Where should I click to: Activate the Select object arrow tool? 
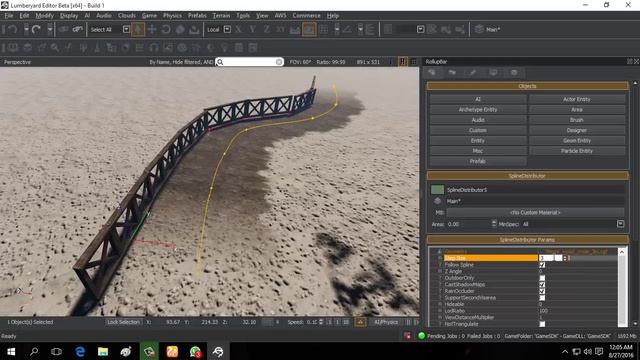coord(138,29)
